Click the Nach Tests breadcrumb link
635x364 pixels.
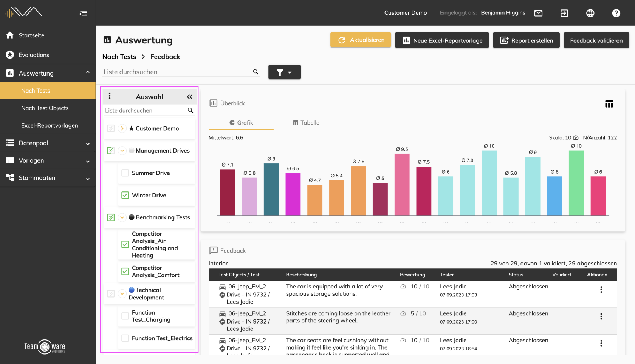[119, 57]
